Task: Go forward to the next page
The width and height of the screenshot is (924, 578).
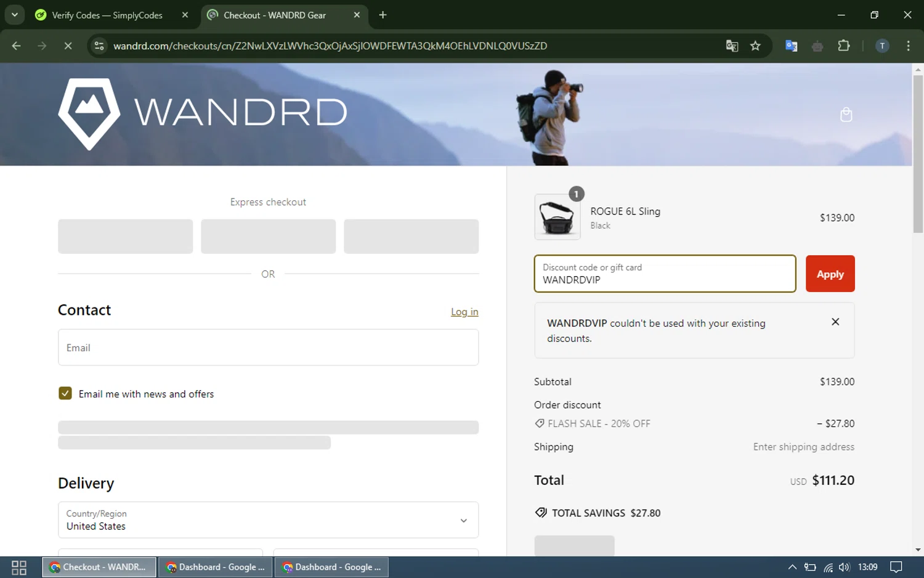Action: point(42,46)
